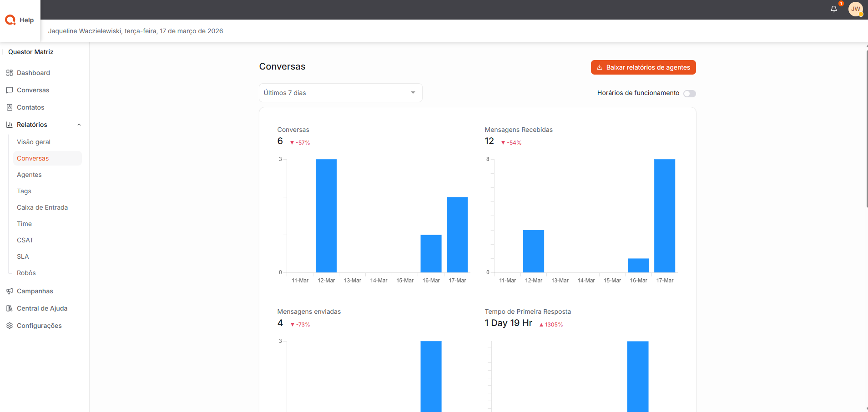Click the Conversas chat bubble icon

point(10,90)
